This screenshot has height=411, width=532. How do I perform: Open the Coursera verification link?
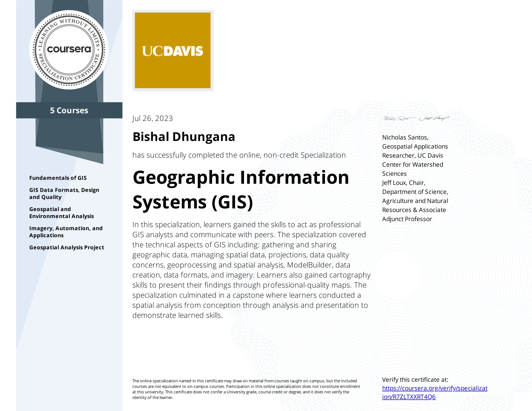click(x=435, y=388)
